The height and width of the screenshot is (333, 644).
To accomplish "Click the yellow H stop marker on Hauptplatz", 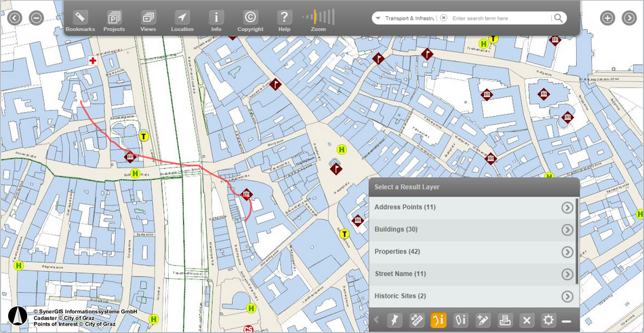I will [x=341, y=150].
